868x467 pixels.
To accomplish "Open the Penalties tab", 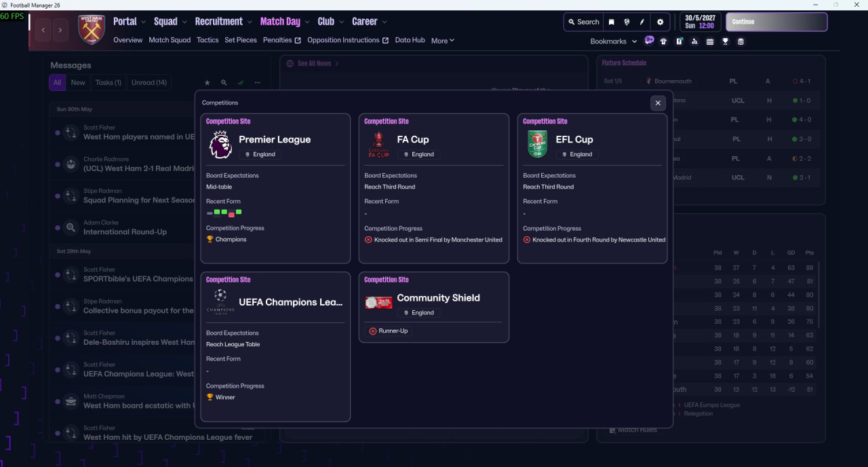I will [x=281, y=40].
